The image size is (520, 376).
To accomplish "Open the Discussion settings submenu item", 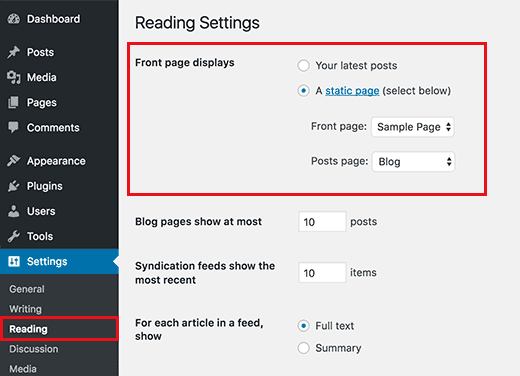I will pos(34,349).
